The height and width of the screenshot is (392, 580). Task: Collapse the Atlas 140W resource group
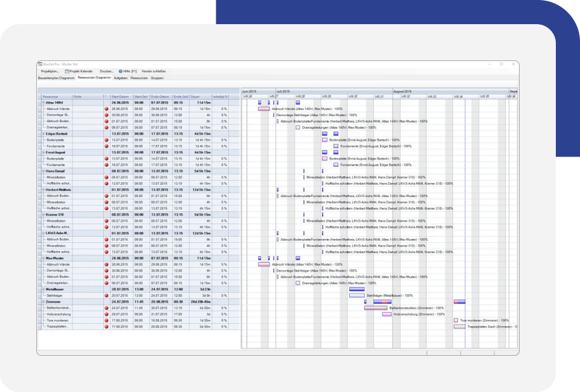click(x=43, y=103)
